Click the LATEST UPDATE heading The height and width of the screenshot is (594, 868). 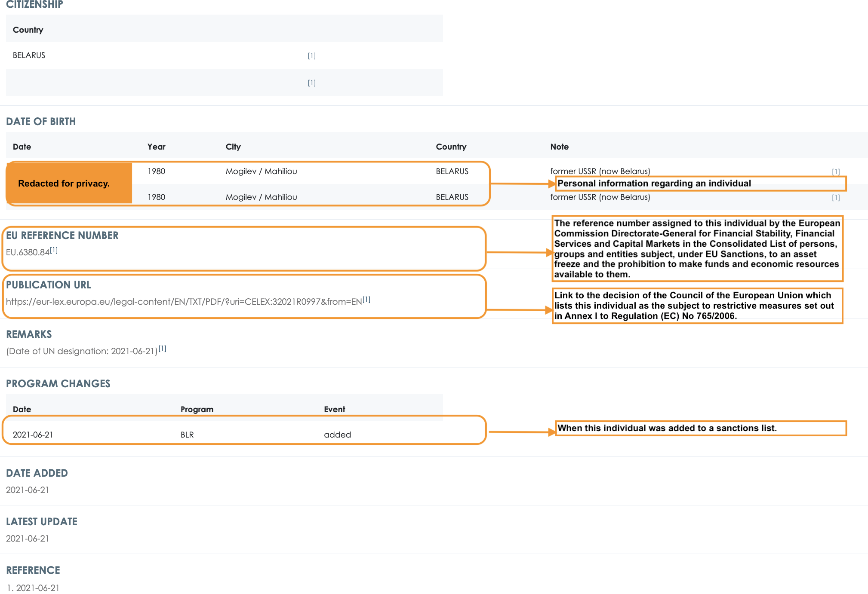click(42, 522)
